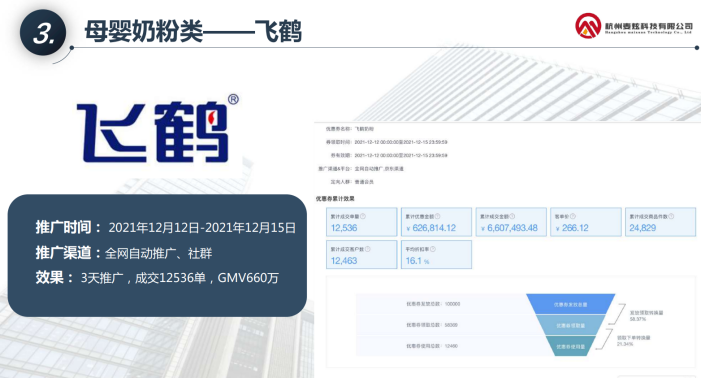Click the 杭州麦炫科技有限公司 company name

pyautogui.click(x=648, y=26)
